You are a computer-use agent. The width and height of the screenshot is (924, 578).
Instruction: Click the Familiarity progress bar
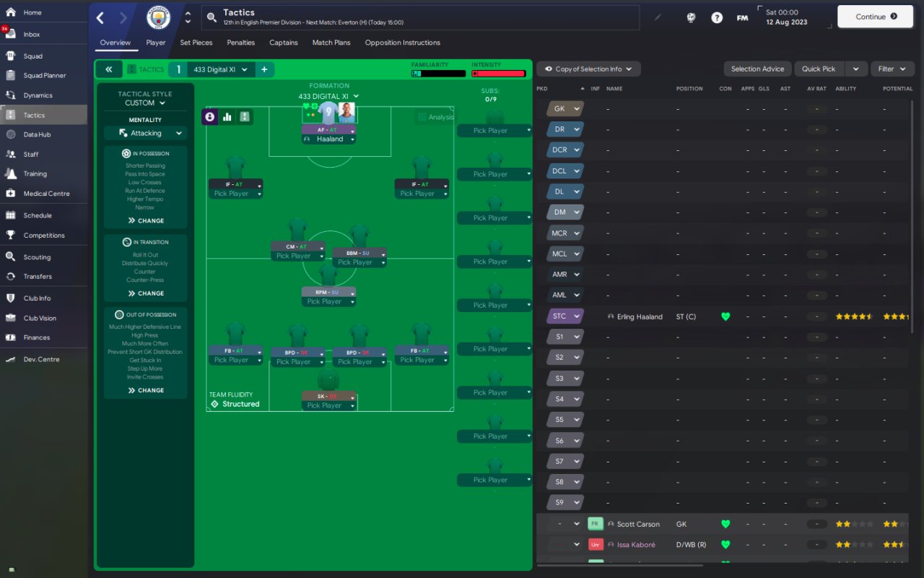pos(438,74)
